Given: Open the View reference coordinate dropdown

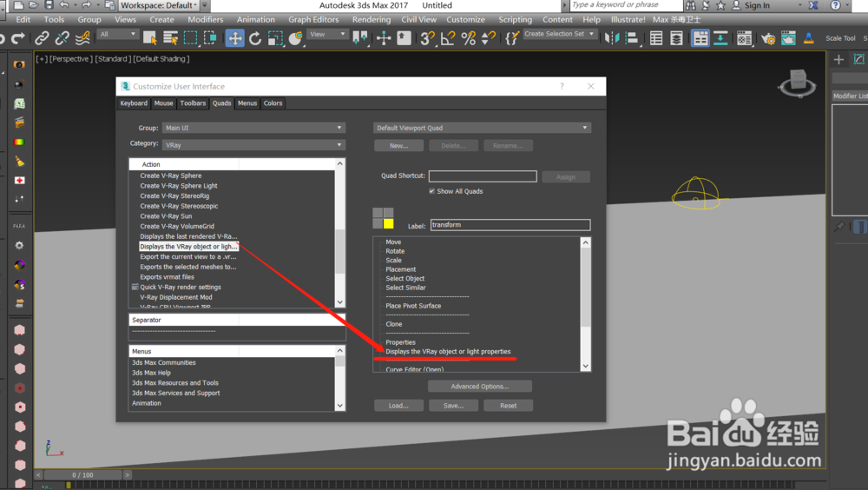Looking at the screenshot, I should [327, 35].
